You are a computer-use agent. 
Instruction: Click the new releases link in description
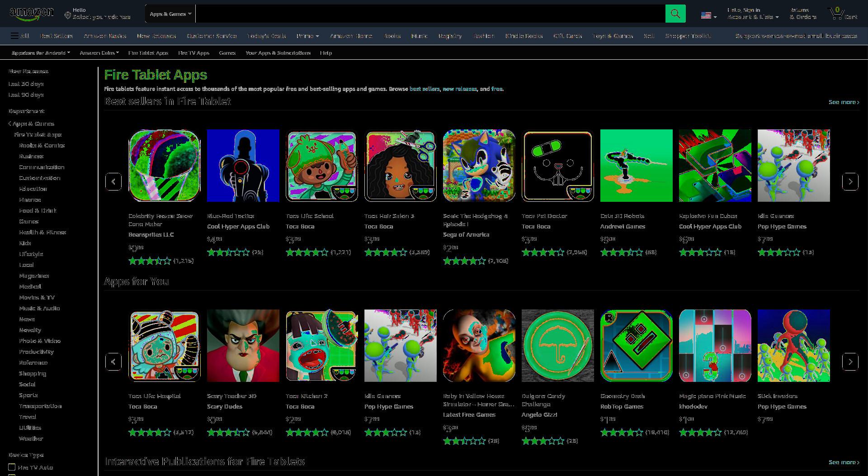459,89
